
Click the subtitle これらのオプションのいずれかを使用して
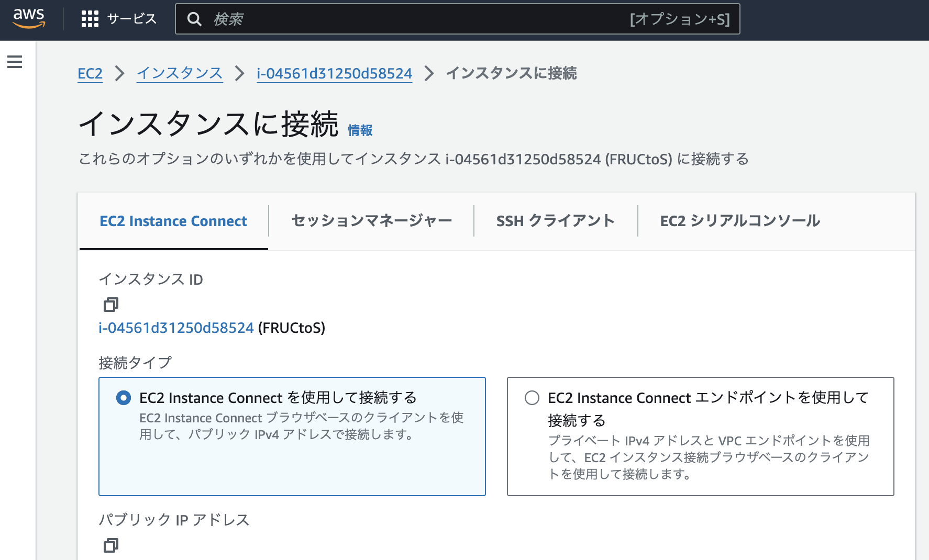click(x=413, y=159)
